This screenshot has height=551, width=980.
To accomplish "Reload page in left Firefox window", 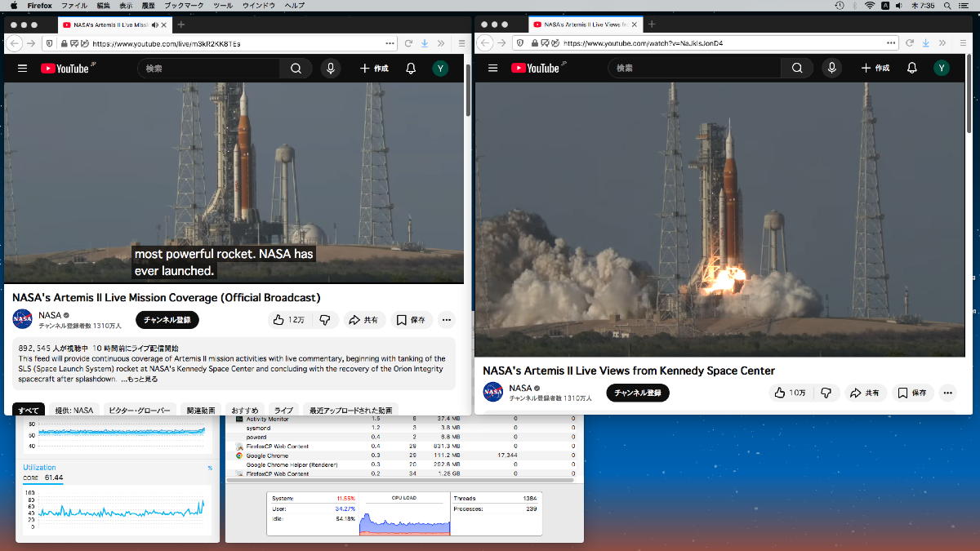I will (x=408, y=43).
